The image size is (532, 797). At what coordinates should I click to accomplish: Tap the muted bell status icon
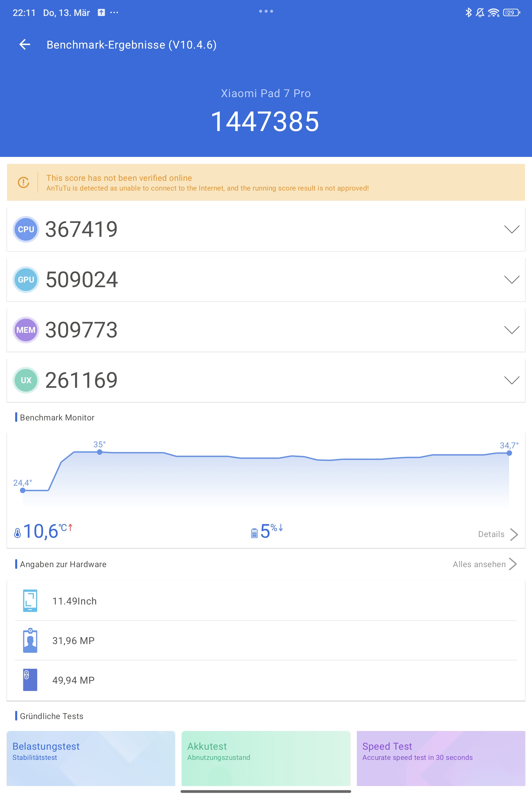click(x=480, y=12)
